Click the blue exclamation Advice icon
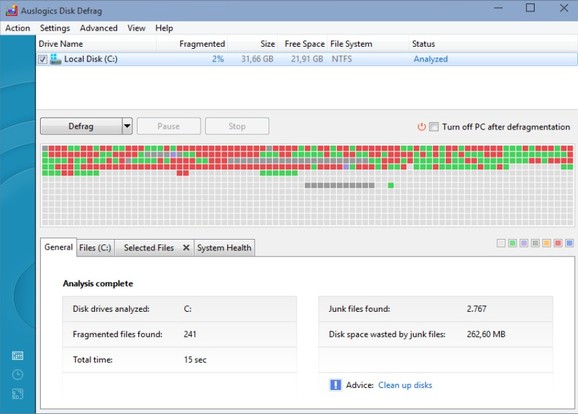Image resolution: width=578 pixels, height=414 pixels. [335, 385]
